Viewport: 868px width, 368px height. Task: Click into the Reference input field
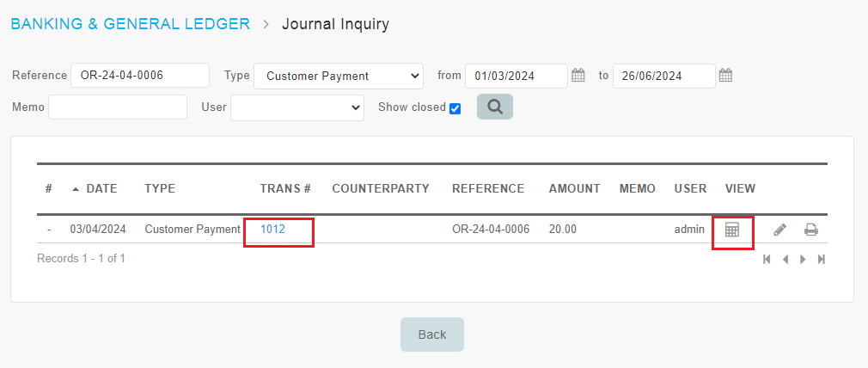(140, 76)
